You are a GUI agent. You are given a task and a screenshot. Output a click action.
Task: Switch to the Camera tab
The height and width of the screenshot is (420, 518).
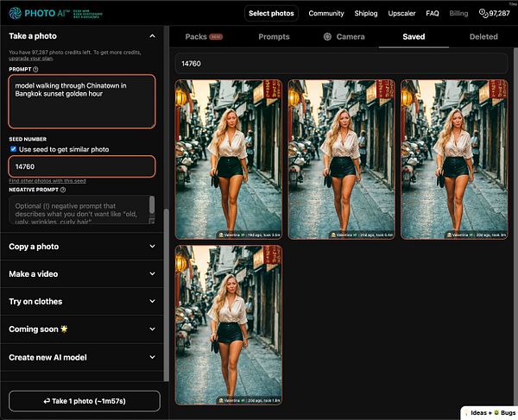click(x=344, y=36)
